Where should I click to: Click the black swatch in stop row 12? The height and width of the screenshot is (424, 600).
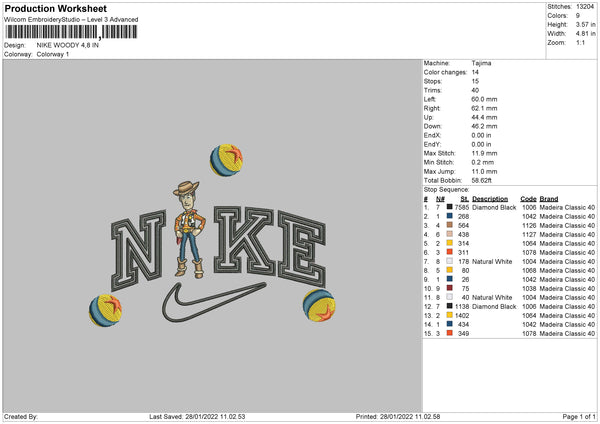coord(450,306)
